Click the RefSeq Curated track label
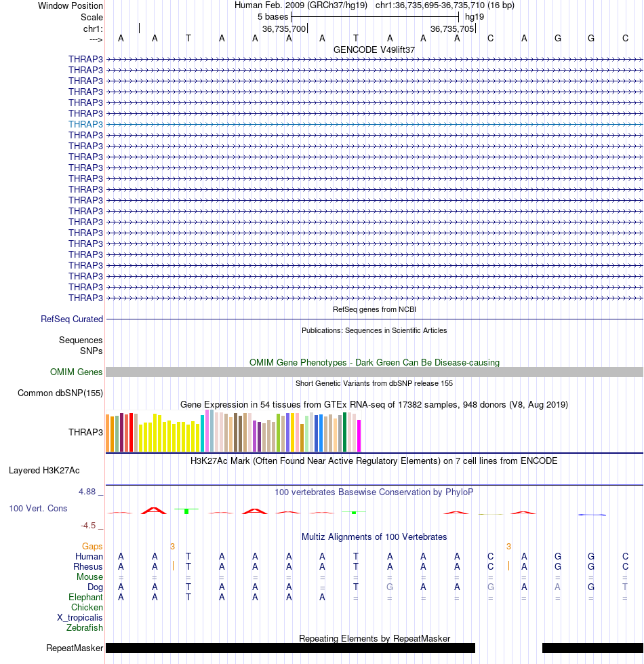Screen dimensions: 644x664 (72, 319)
